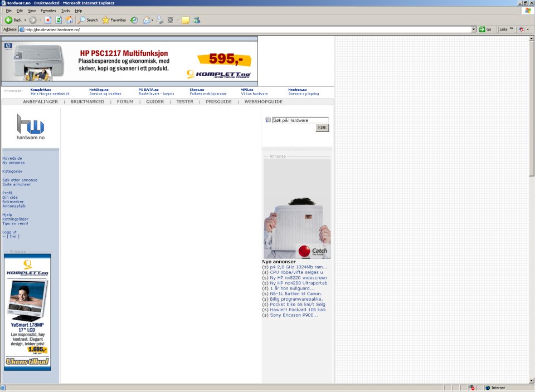The image size is (535, 392).
Task: Click the Internet zone globe in status bar
Action: pyautogui.click(x=488, y=388)
